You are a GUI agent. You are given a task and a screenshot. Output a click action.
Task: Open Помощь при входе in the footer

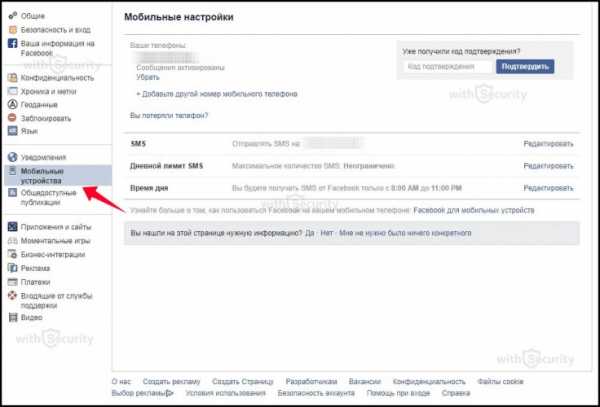(398, 393)
